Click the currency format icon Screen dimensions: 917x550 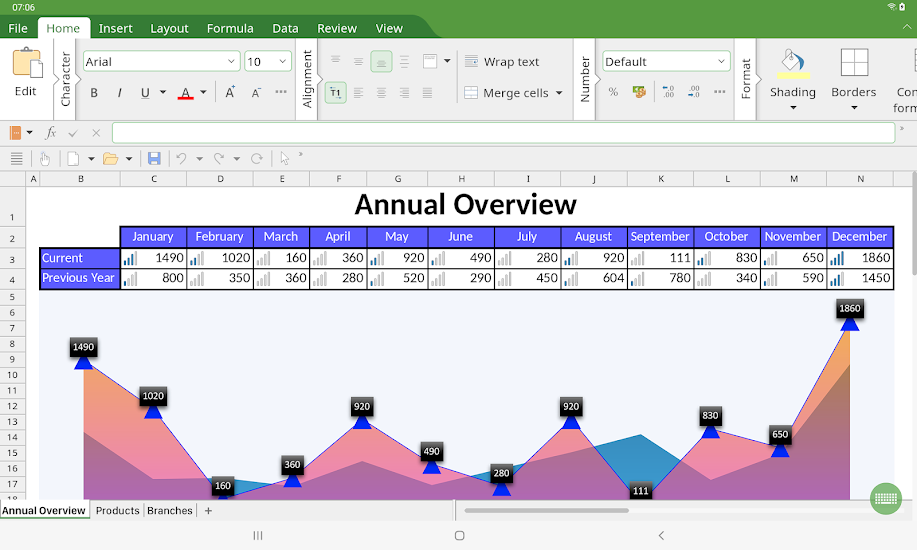pos(639,92)
